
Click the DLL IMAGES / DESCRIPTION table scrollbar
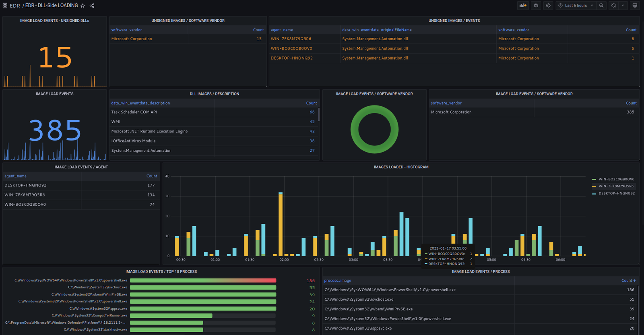click(x=319, y=114)
